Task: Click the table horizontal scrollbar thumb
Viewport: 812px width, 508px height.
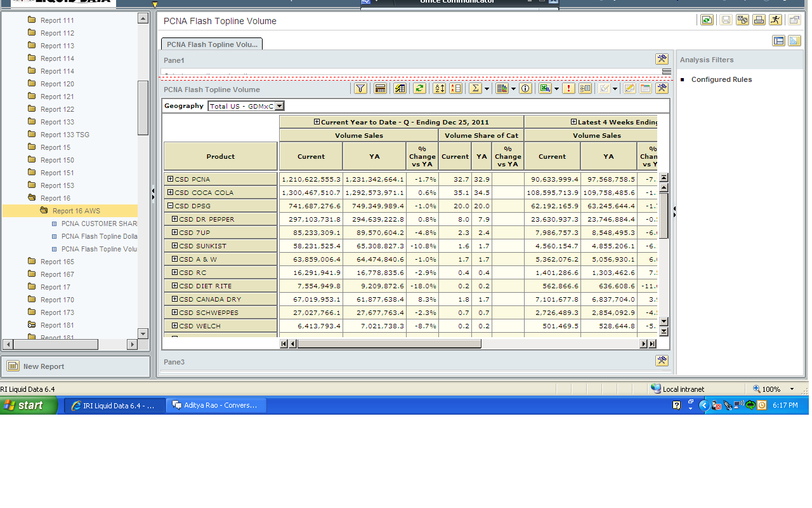Action: click(389, 344)
